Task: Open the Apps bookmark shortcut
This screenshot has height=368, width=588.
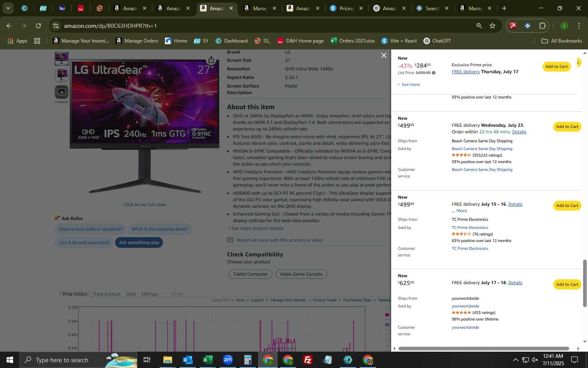Action: 18,41
